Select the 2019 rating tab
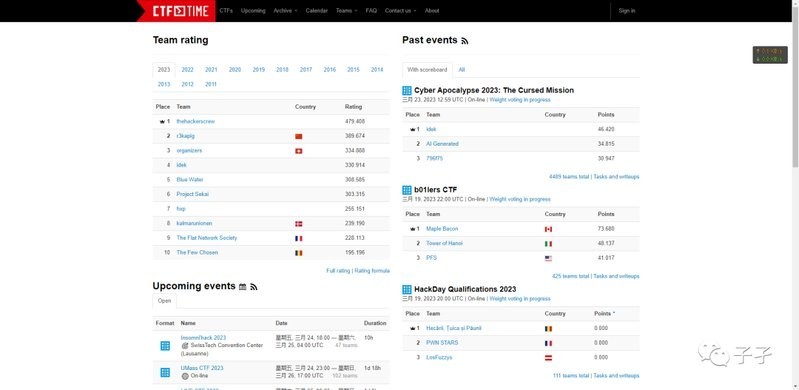Image resolution: width=799 pixels, height=390 pixels. click(258, 70)
